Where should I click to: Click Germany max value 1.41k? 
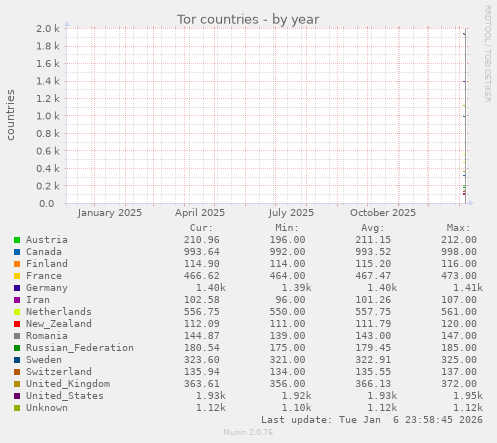click(x=468, y=288)
